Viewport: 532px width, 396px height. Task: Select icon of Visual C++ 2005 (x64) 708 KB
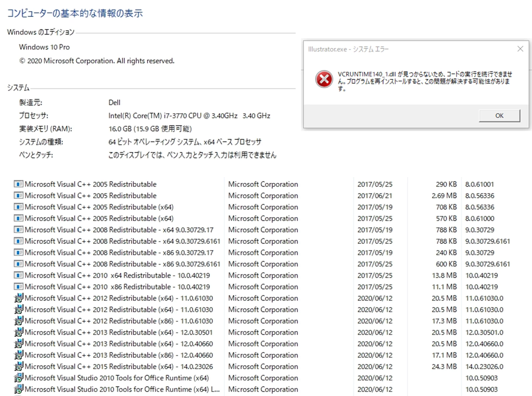[19, 207]
